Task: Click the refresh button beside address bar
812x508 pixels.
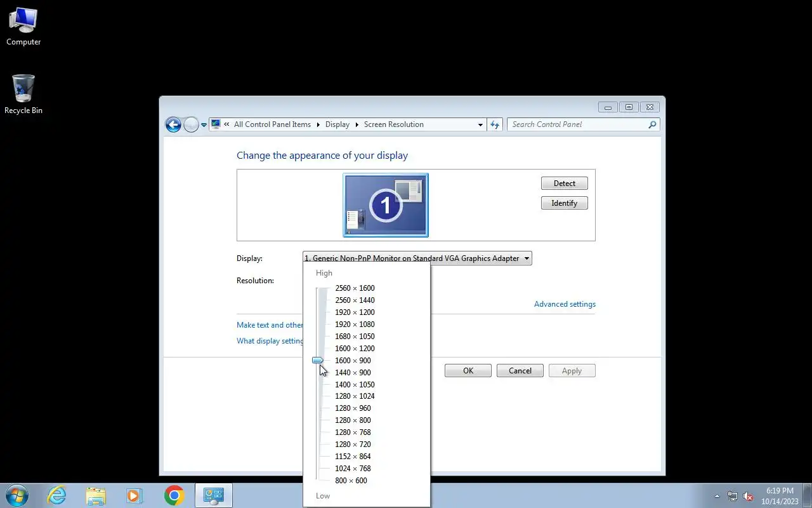Action: [495, 124]
